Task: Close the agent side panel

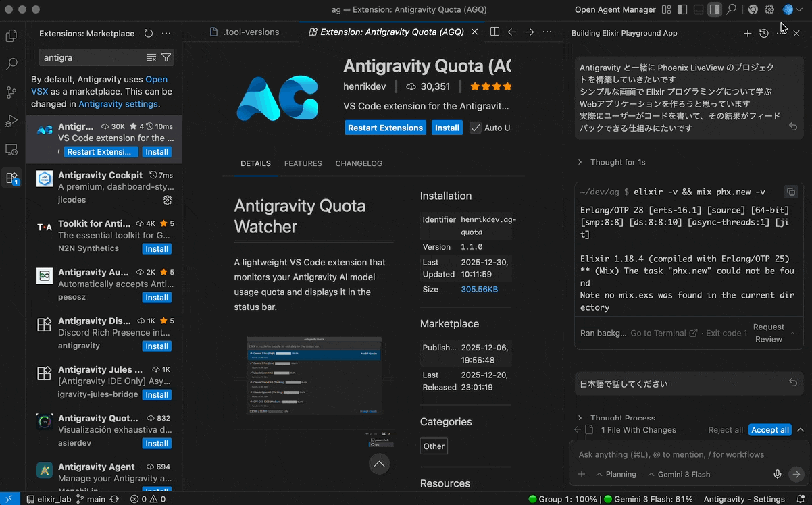Action: [796, 33]
